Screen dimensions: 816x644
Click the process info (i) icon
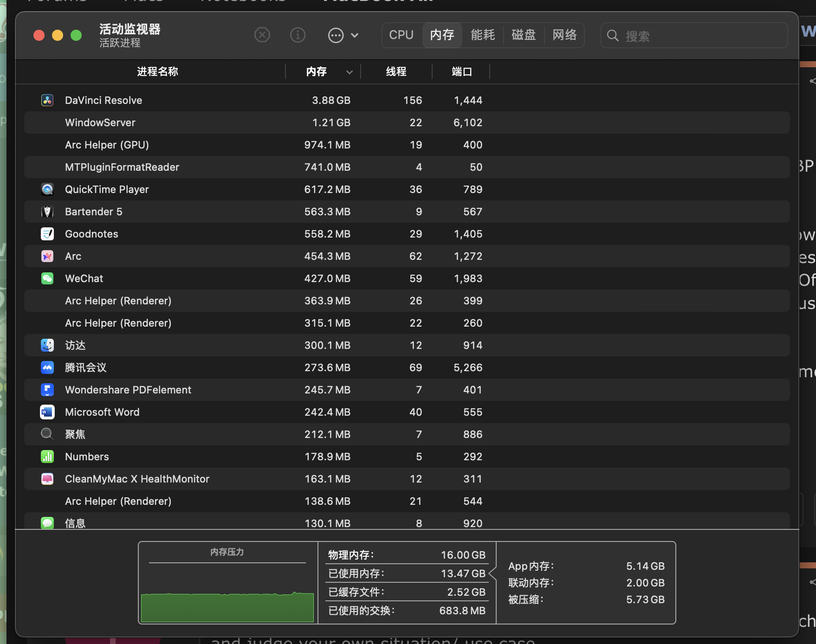coord(298,35)
